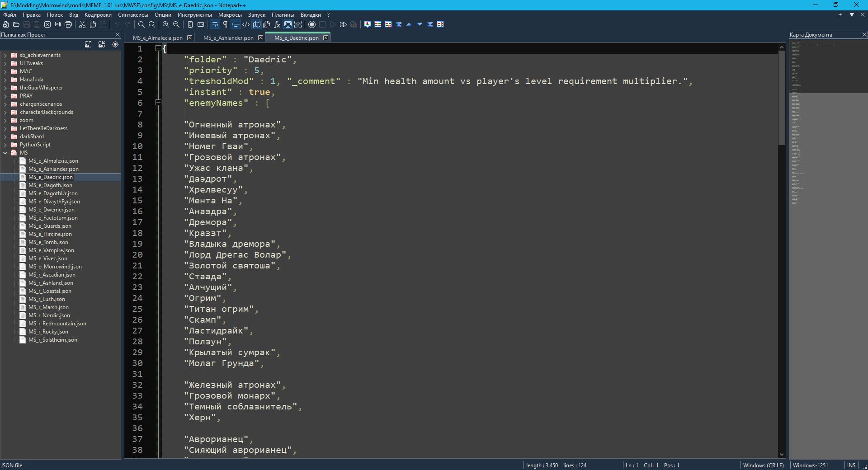
Task: Toggle Word Wrap in the toolbar
Action: 215,24
